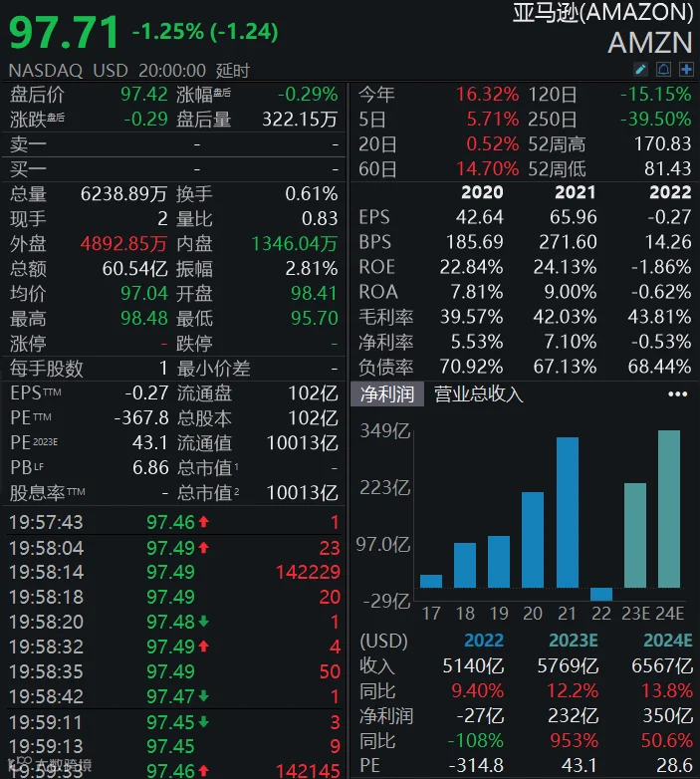The width and height of the screenshot is (700, 779).
Task: Switch to the 营业总收入 tab
Action: [479, 393]
